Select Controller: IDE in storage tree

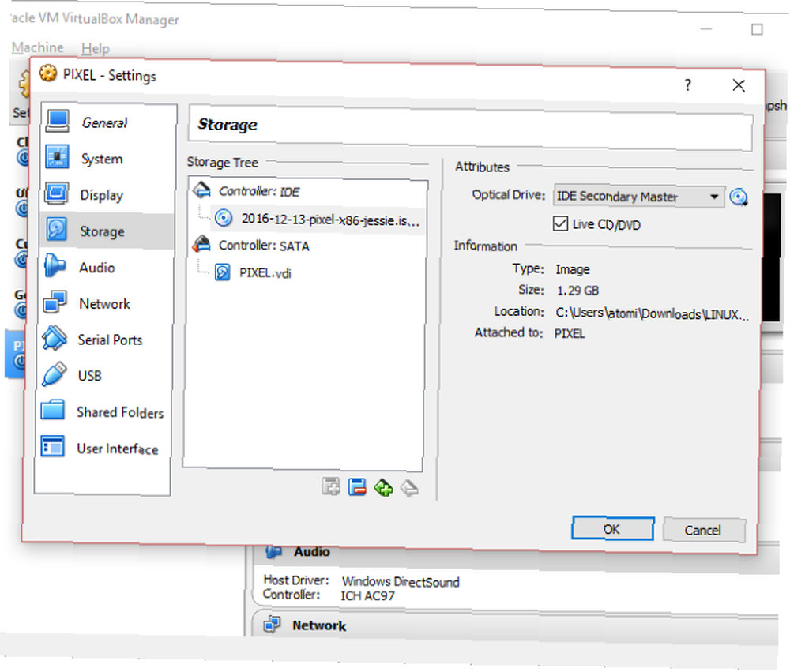click(x=307, y=191)
